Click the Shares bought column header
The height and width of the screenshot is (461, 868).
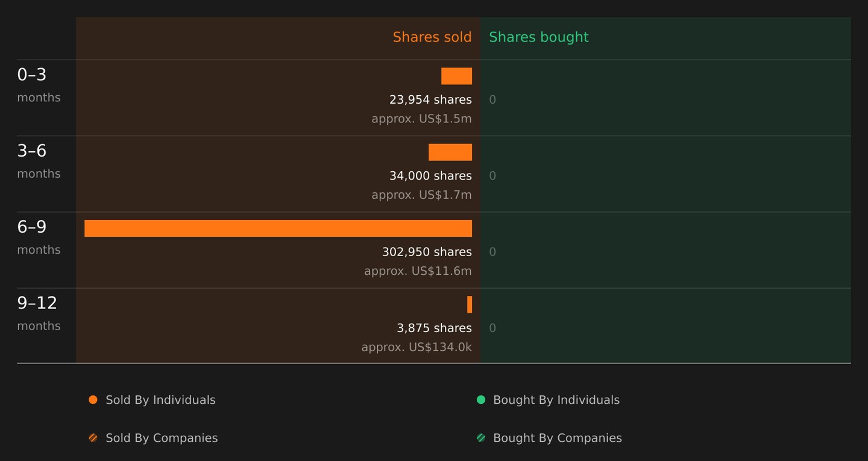pos(539,37)
